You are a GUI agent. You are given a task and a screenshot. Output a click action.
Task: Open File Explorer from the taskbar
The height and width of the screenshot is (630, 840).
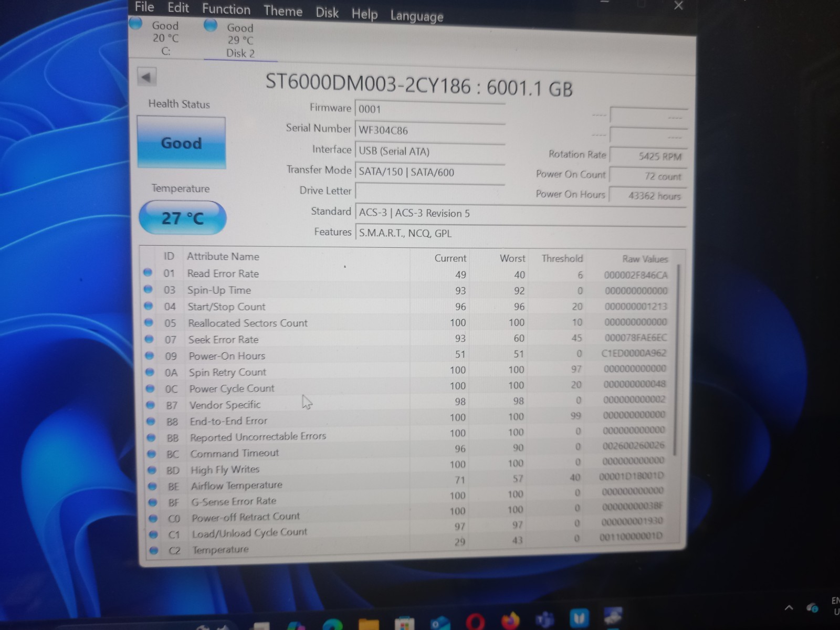[369, 624]
